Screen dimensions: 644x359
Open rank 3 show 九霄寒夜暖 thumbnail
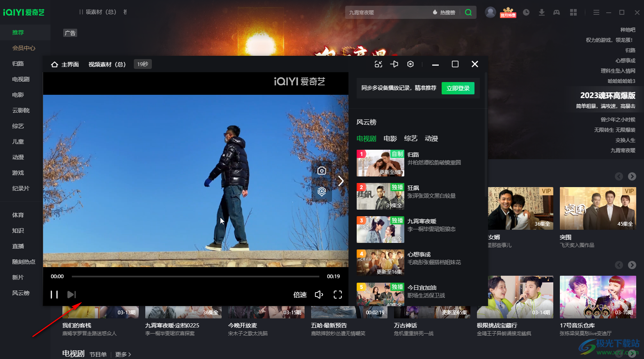click(x=380, y=229)
